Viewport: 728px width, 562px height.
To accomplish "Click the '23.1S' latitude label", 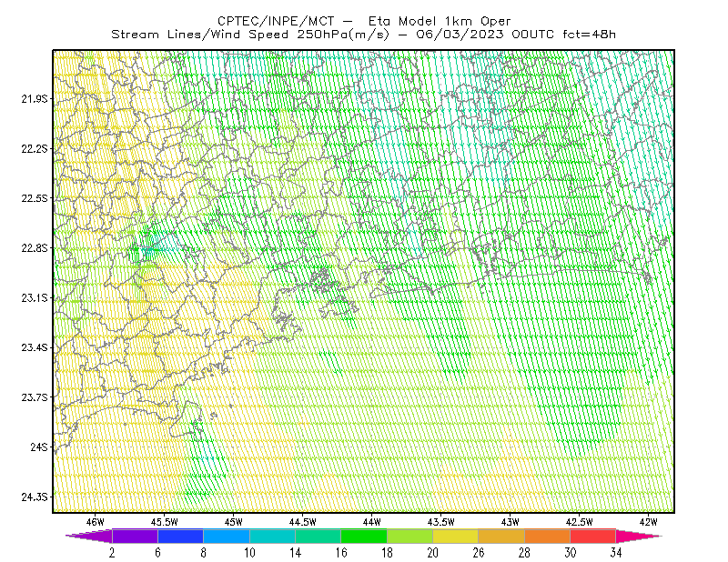I will point(35,297).
